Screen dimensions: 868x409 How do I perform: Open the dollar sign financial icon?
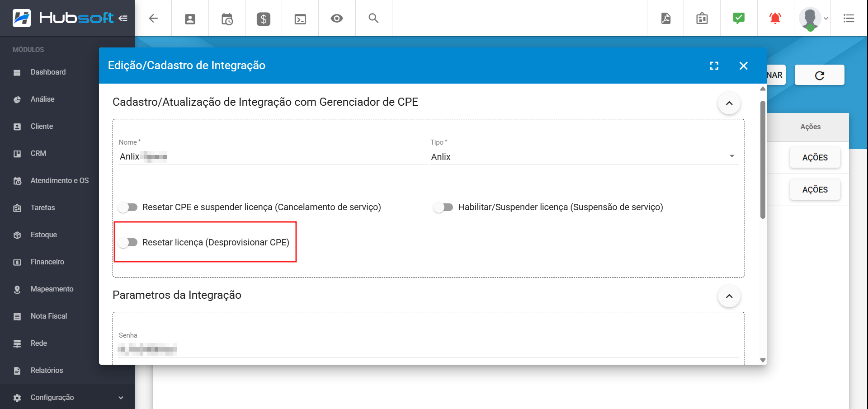pos(264,19)
